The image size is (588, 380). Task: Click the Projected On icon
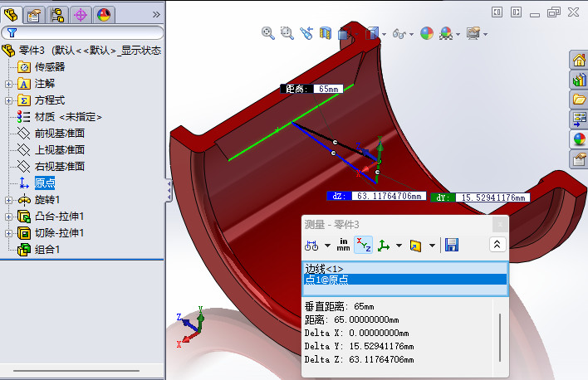tap(415, 246)
